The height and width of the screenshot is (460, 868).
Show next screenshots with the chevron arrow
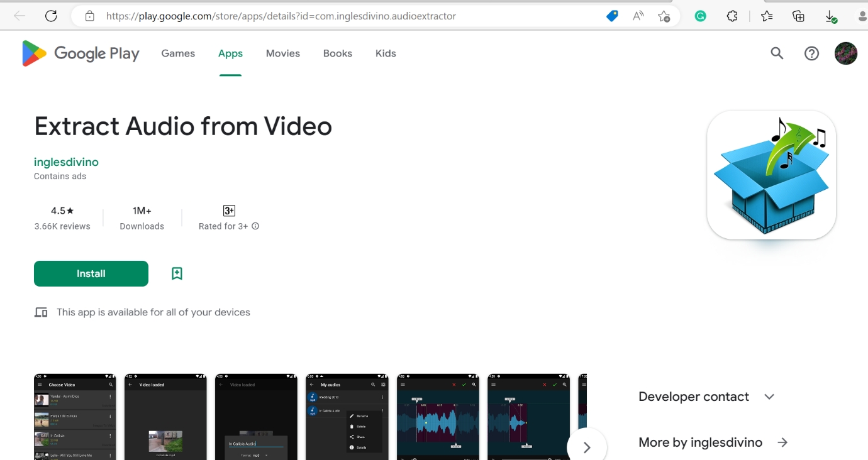(587, 447)
